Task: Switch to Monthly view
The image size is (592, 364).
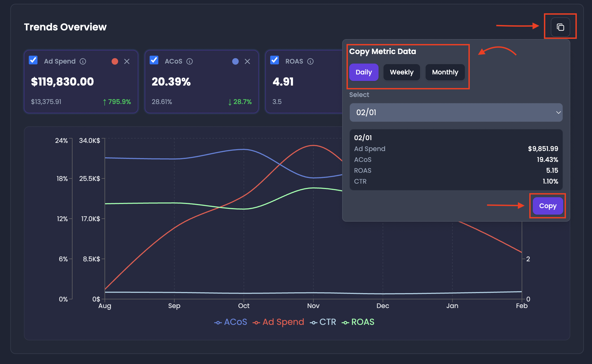Action: coord(445,72)
